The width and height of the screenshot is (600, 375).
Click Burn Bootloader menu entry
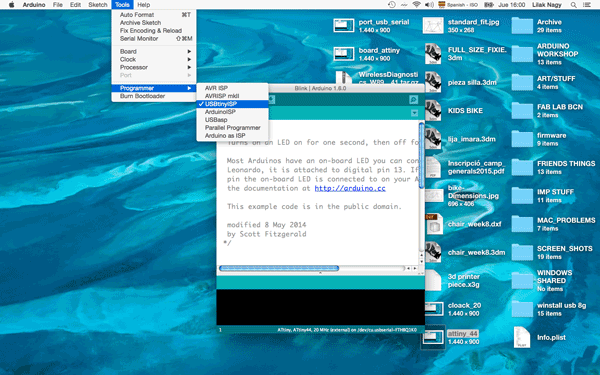point(154,96)
